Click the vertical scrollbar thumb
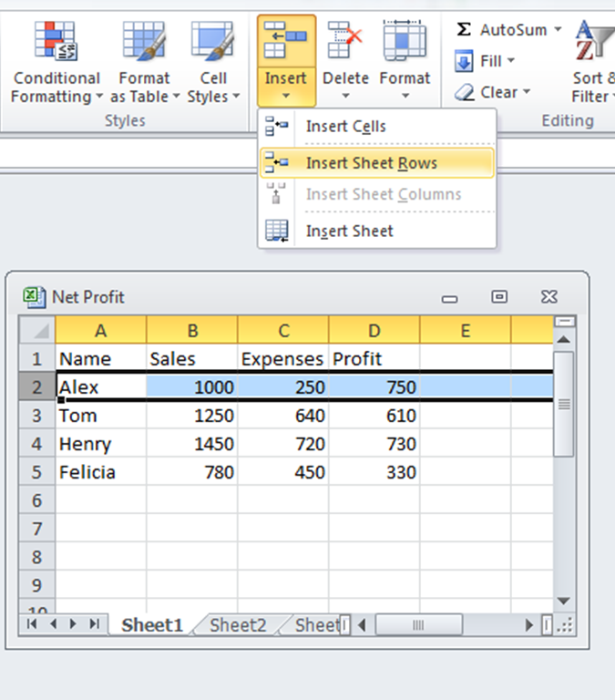 click(564, 404)
